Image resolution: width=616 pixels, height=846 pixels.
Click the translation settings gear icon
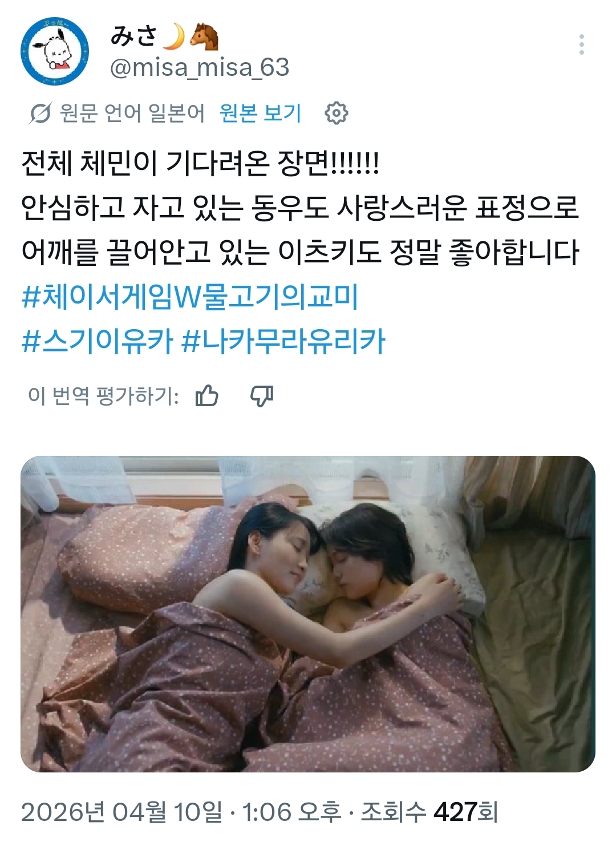coord(336,113)
